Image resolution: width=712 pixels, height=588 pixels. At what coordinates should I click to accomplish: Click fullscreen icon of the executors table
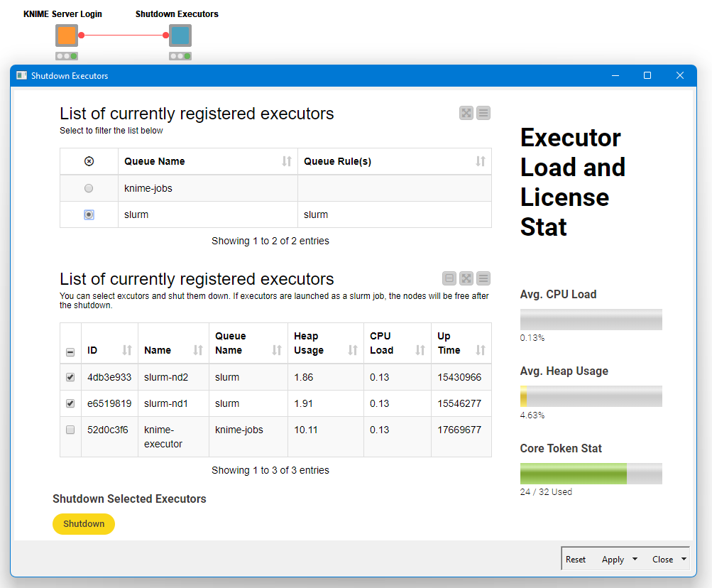click(x=466, y=278)
